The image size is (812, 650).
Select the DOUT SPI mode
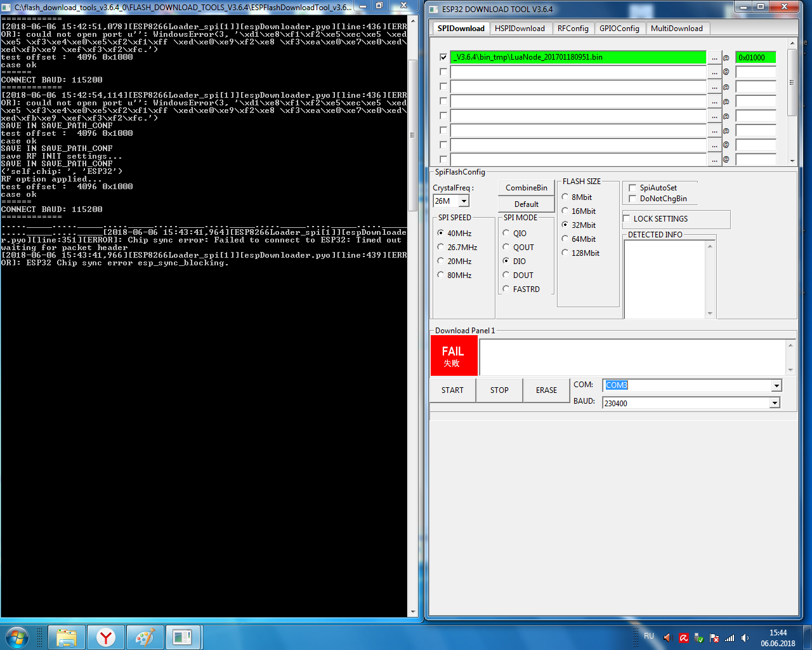506,275
